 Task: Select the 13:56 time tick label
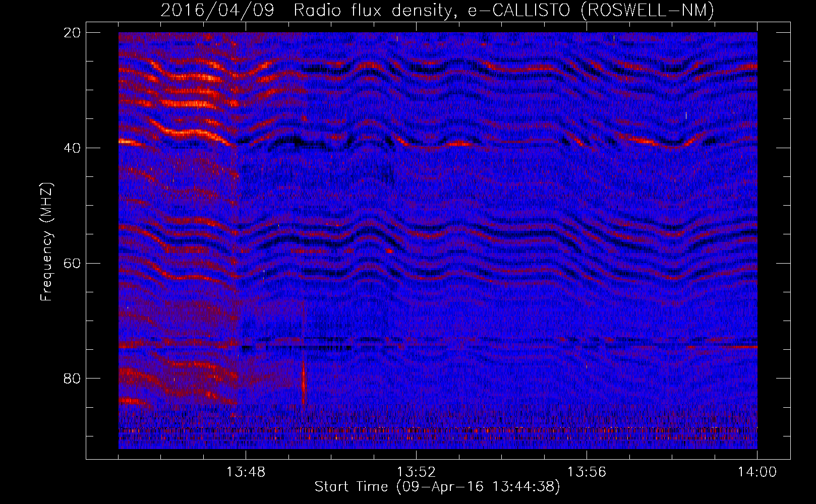click(x=587, y=472)
